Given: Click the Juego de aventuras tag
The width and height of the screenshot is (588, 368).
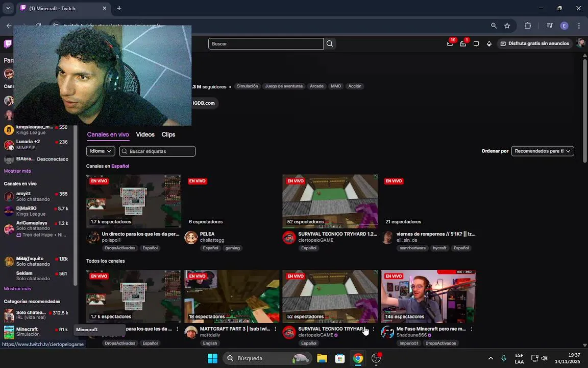Looking at the screenshot, I should (x=284, y=86).
